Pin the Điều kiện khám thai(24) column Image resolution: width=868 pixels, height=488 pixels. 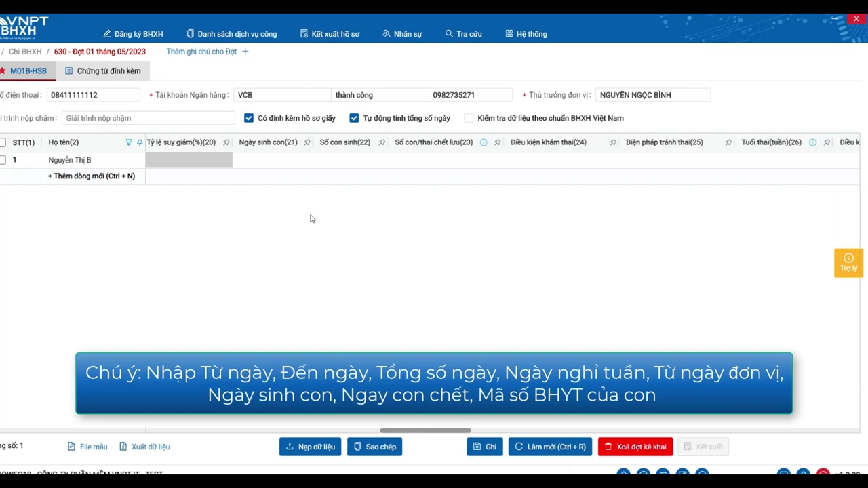613,142
